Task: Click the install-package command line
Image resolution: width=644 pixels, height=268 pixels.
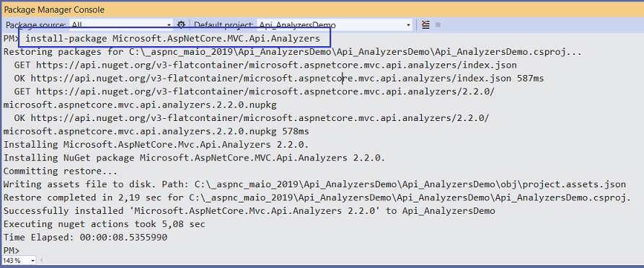Action: [172, 39]
